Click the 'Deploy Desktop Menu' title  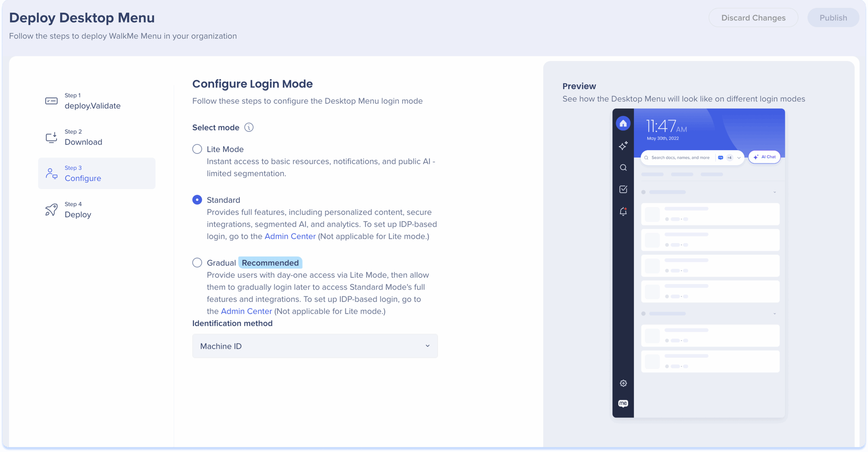pos(82,18)
